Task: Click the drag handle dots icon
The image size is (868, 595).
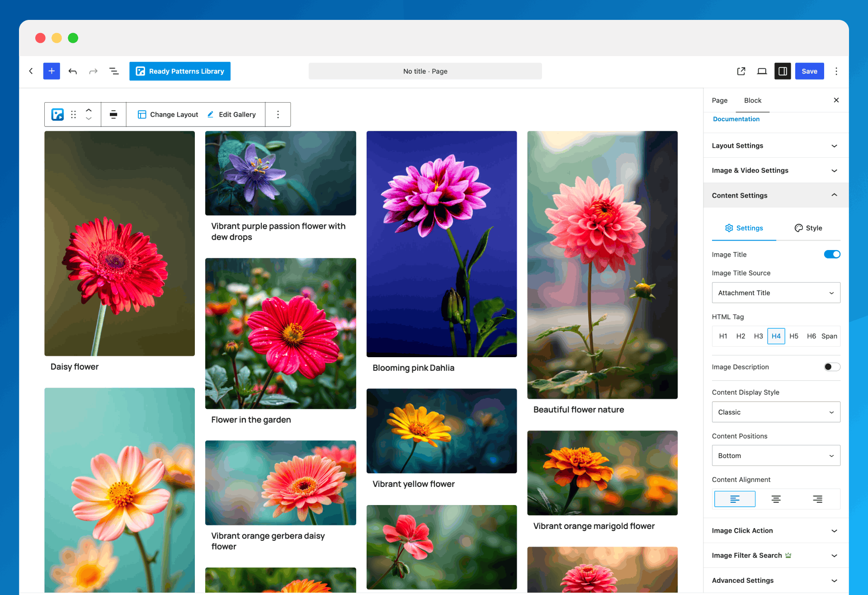Action: (73, 114)
